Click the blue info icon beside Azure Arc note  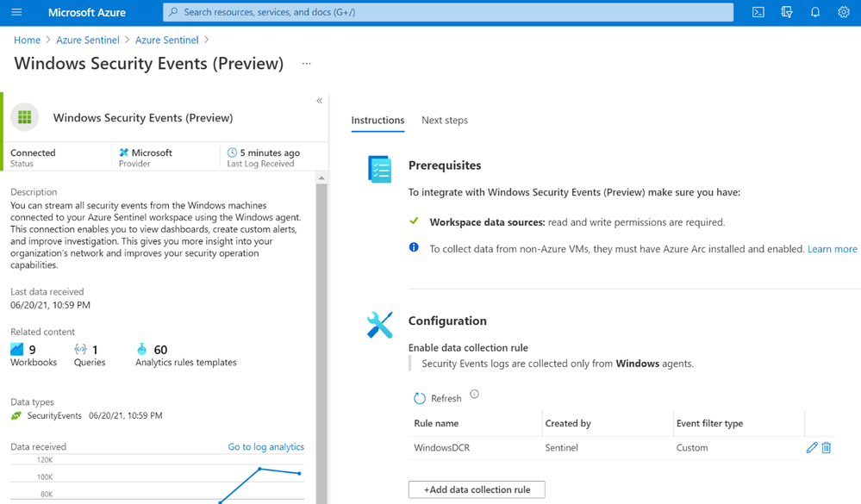point(414,247)
